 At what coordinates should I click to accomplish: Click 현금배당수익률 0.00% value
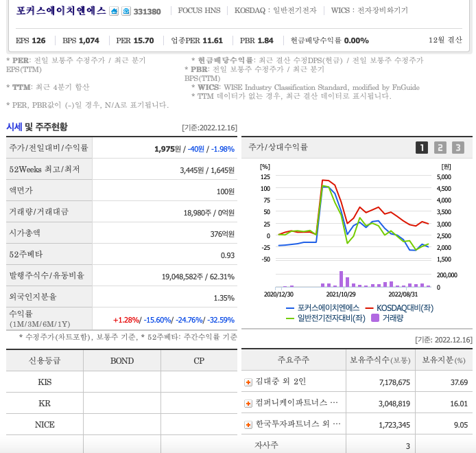[x=330, y=40]
